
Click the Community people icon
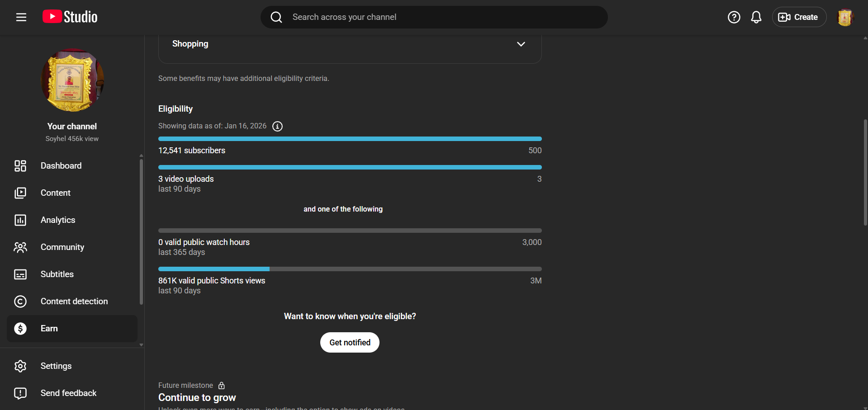tap(20, 247)
